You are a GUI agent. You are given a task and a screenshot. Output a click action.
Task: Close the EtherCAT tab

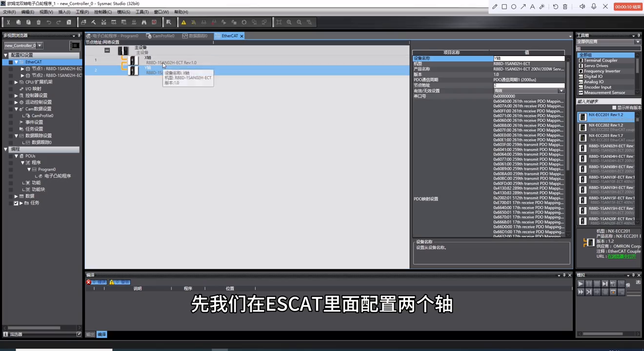[241, 36]
